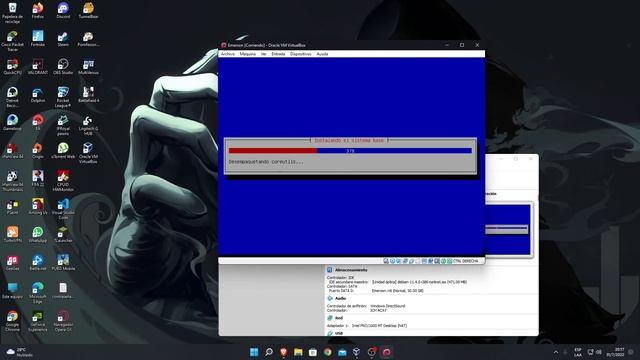Click the VM preview thumbnail in VirtualBox Manager

(509, 230)
